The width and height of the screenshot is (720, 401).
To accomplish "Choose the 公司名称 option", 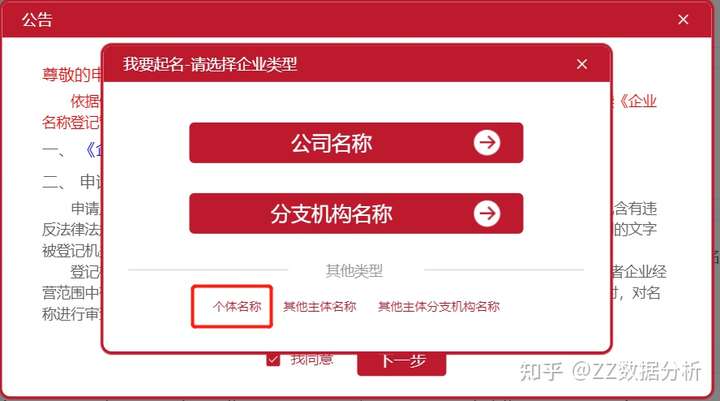I will [356, 142].
